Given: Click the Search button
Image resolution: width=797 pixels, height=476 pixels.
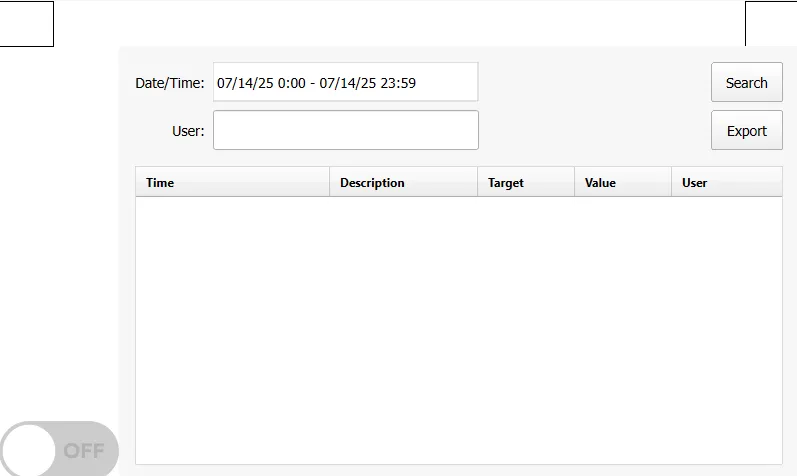Looking at the screenshot, I should tap(746, 83).
